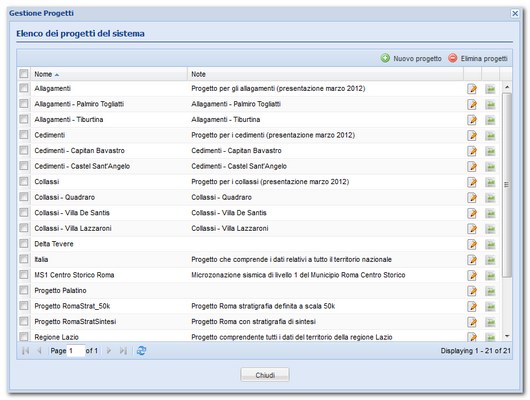Select all projects with header checkbox
The image size is (530, 400).
[x=24, y=74]
